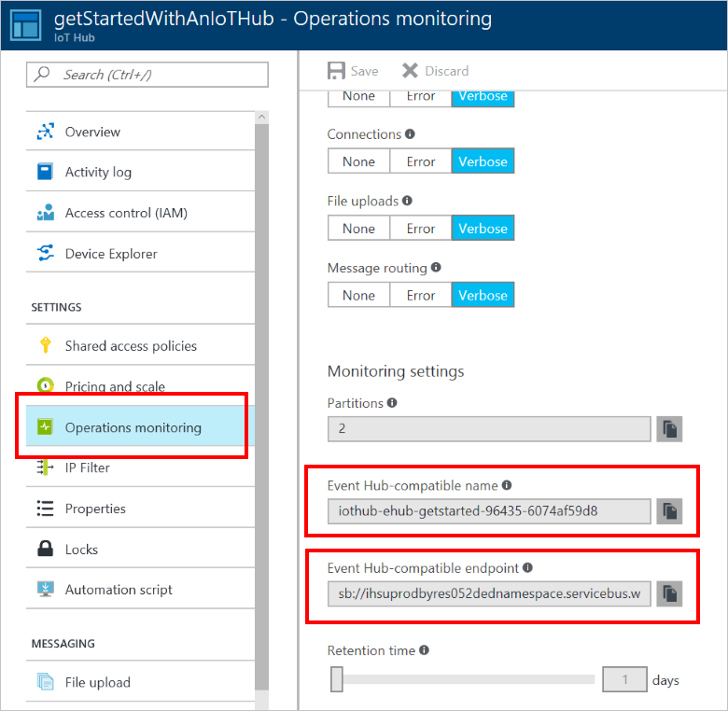Click the Shared access policies key icon
The height and width of the screenshot is (711, 728).
coord(46,345)
